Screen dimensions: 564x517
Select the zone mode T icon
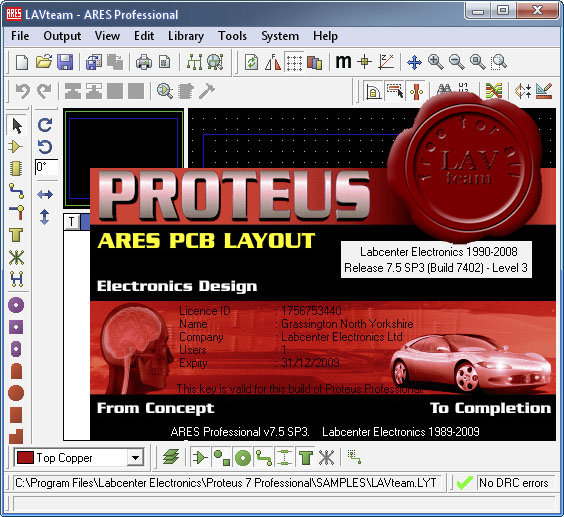[16, 235]
